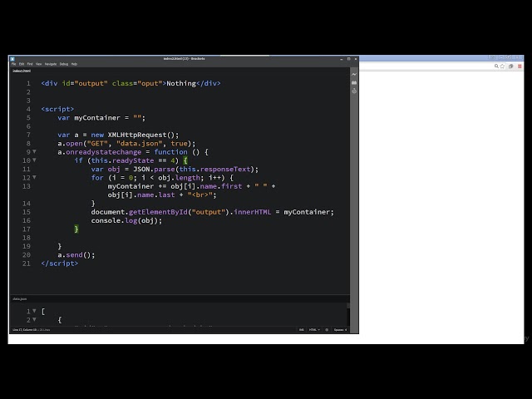532x399 pixels.
Task: Click the Brackets app logo in the title bar
Action: coord(12,59)
